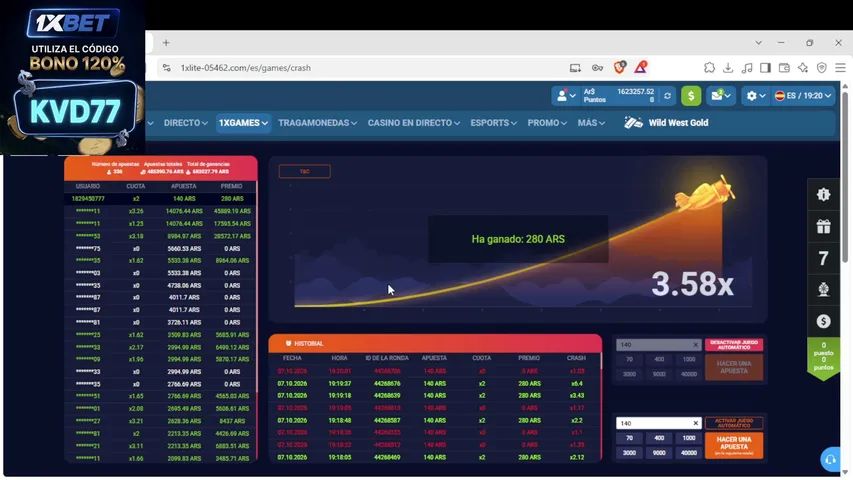Select 3000 quick bet in lower panel

[629, 453]
